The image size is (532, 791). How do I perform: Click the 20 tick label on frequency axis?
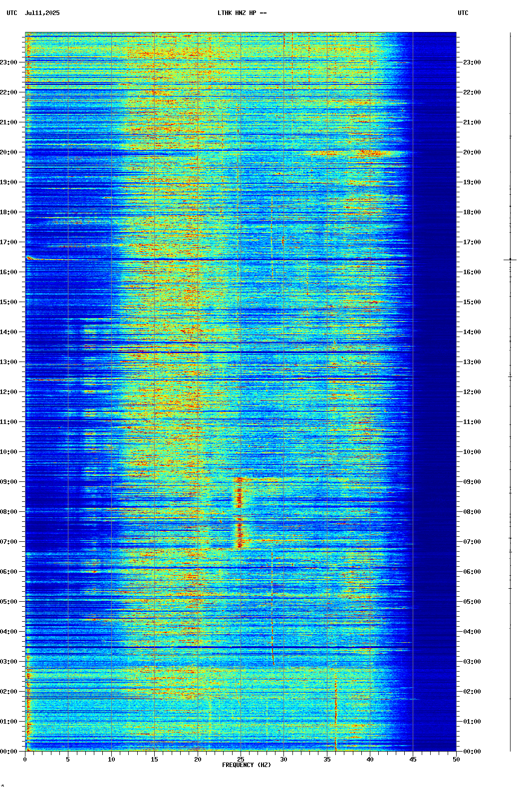coord(198,760)
